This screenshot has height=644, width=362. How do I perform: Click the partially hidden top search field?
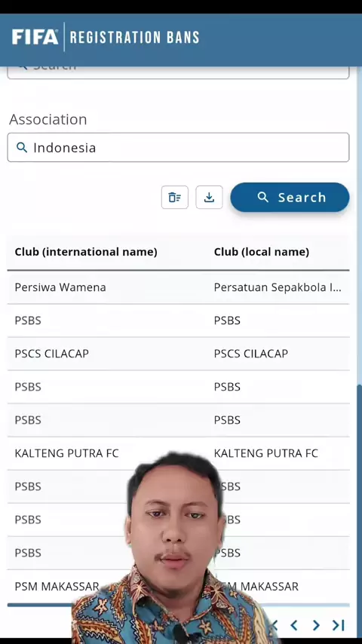178,72
